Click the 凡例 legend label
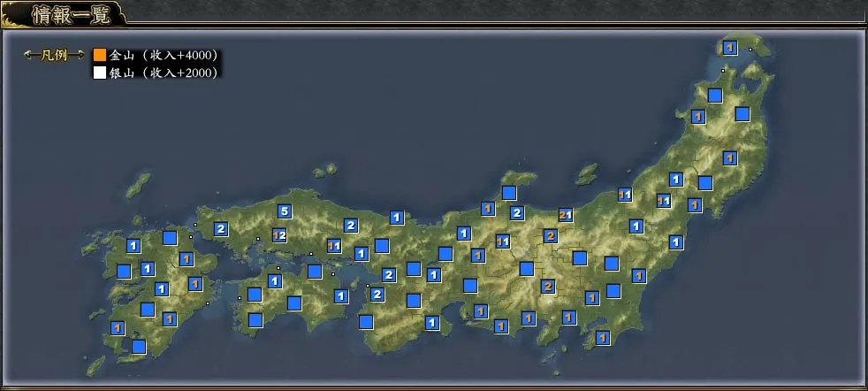Image resolution: width=868 pixels, height=391 pixels. (54, 56)
